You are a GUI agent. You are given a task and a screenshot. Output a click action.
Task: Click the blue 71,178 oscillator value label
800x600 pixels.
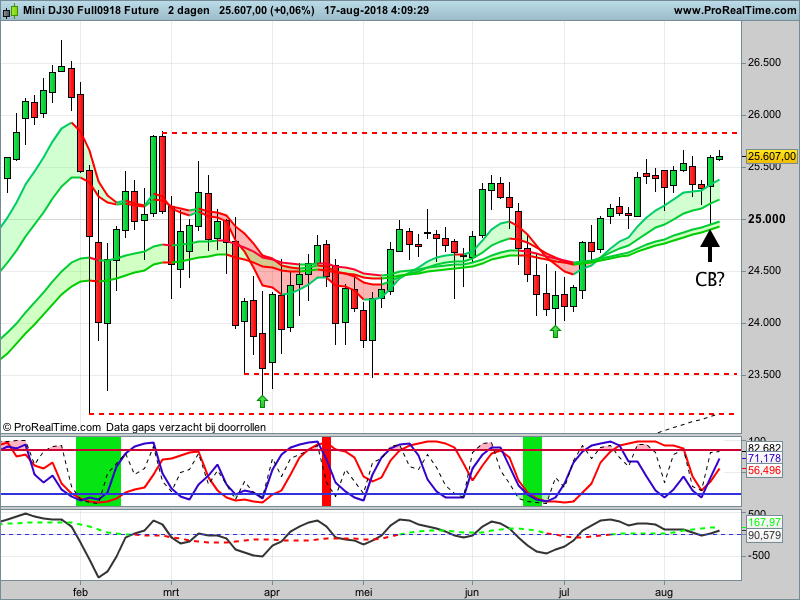pos(764,459)
